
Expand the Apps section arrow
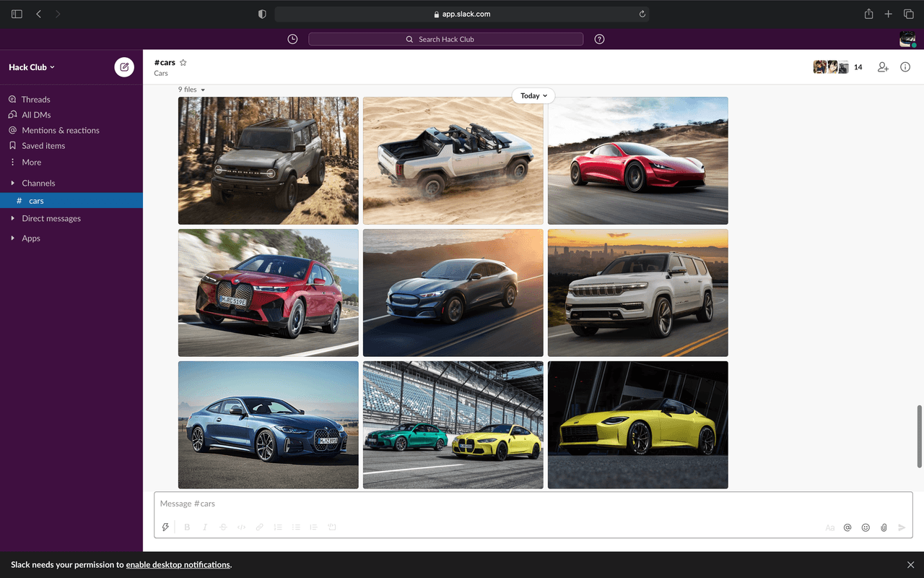click(x=12, y=238)
